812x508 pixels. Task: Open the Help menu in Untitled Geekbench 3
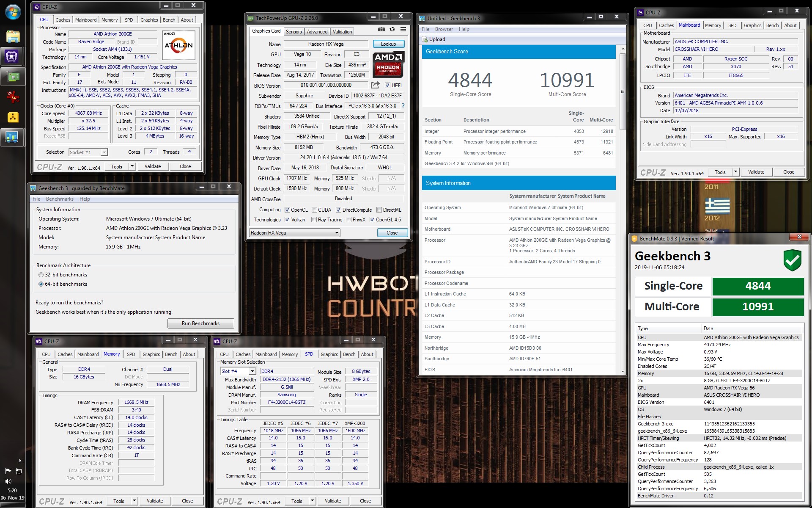point(464,29)
